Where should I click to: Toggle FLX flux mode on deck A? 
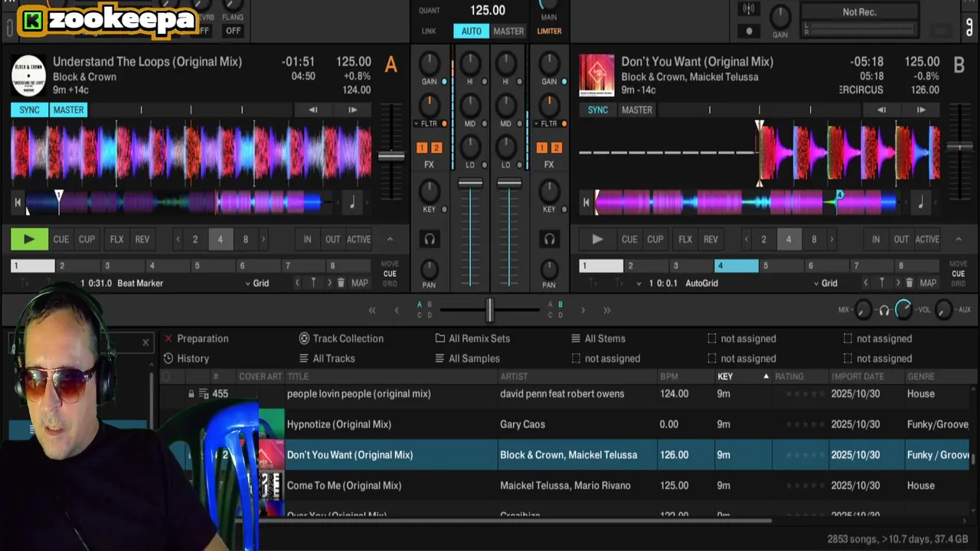click(x=116, y=240)
